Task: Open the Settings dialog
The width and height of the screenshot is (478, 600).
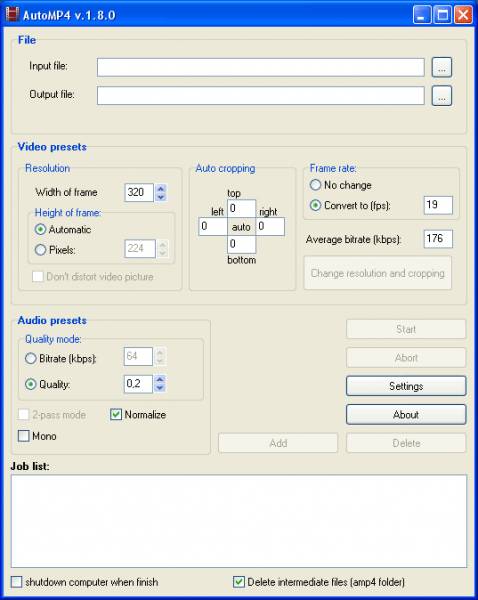Action: click(406, 386)
